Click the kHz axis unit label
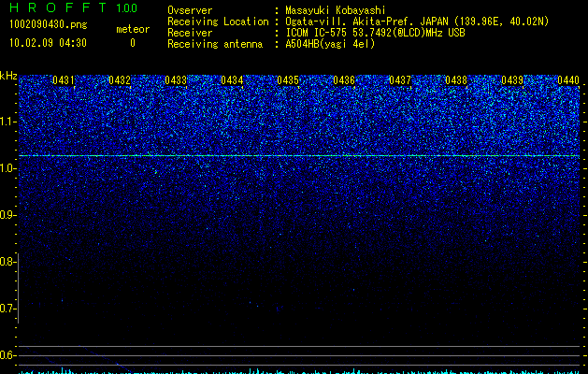 coord(8,76)
